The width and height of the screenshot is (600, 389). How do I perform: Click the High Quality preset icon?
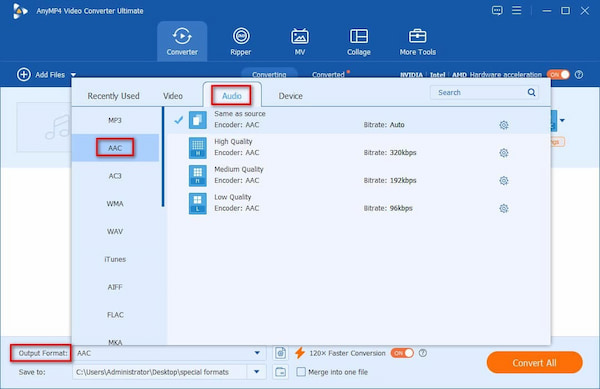(x=197, y=148)
